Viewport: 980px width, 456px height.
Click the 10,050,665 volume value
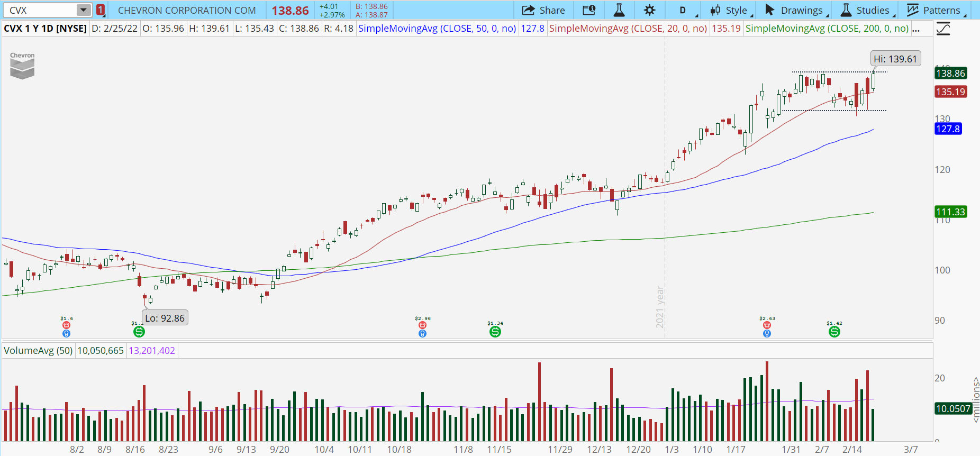point(101,350)
